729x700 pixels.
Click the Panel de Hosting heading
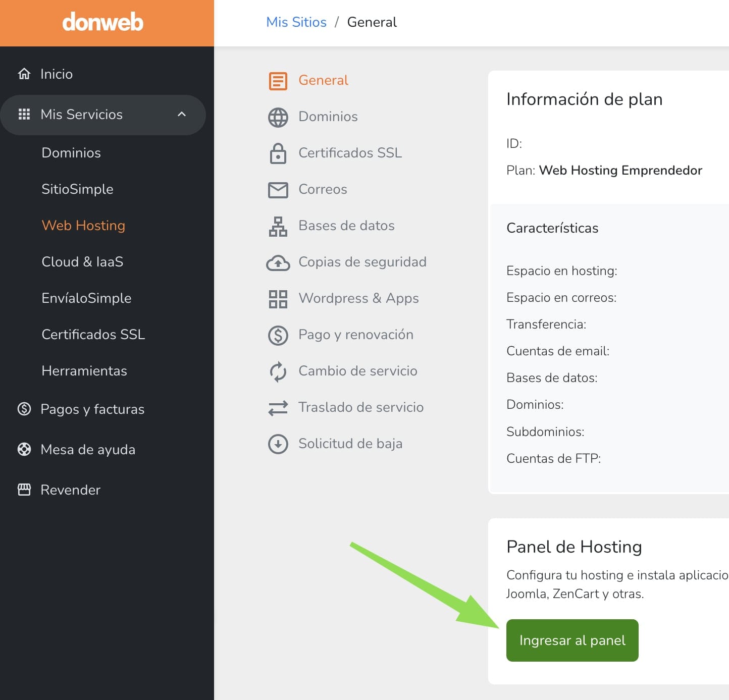point(575,547)
